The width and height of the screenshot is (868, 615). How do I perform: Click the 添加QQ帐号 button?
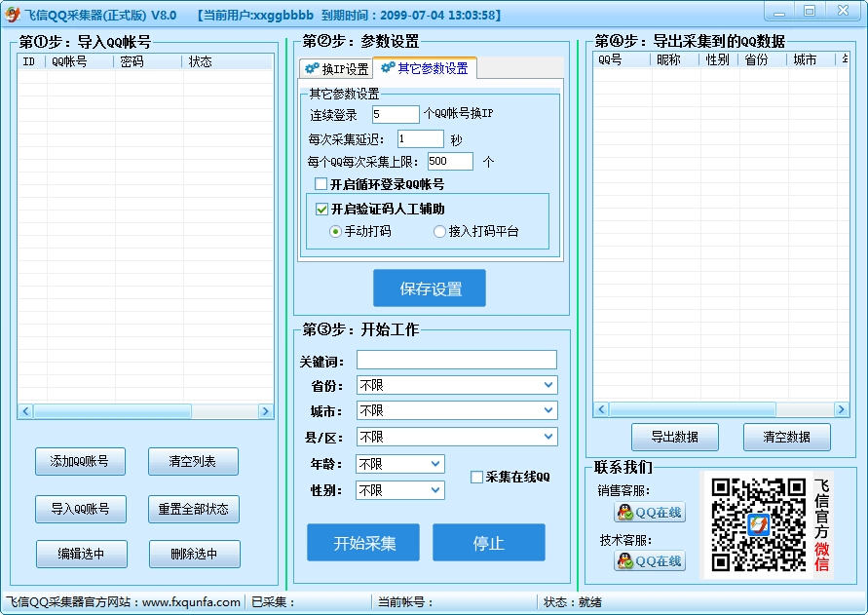pos(80,462)
